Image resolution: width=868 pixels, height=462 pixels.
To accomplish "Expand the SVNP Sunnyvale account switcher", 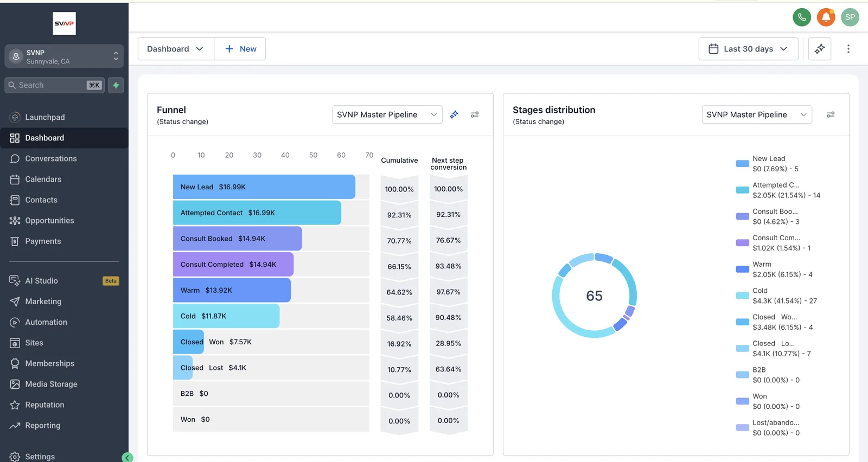I will point(64,56).
